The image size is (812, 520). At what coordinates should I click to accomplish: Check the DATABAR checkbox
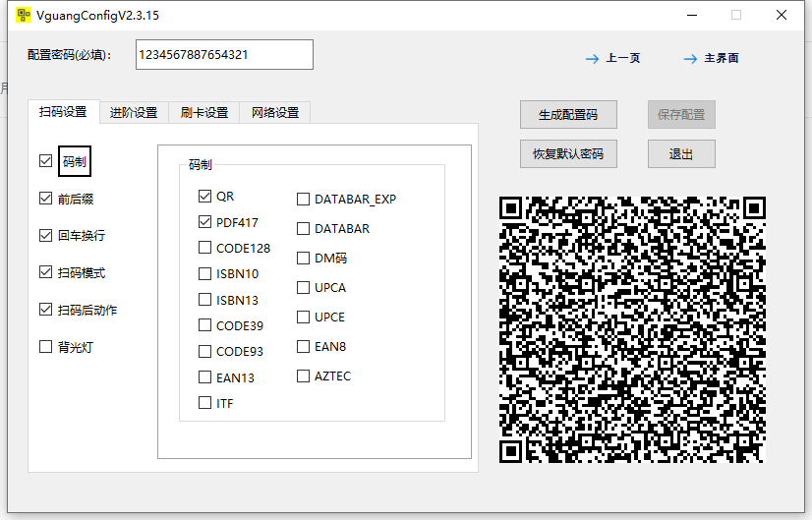point(303,228)
